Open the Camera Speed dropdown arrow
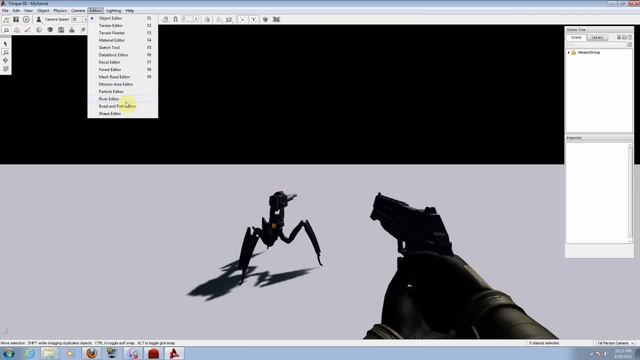The height and width of the screenshot is (360, 640). point(85,20)
